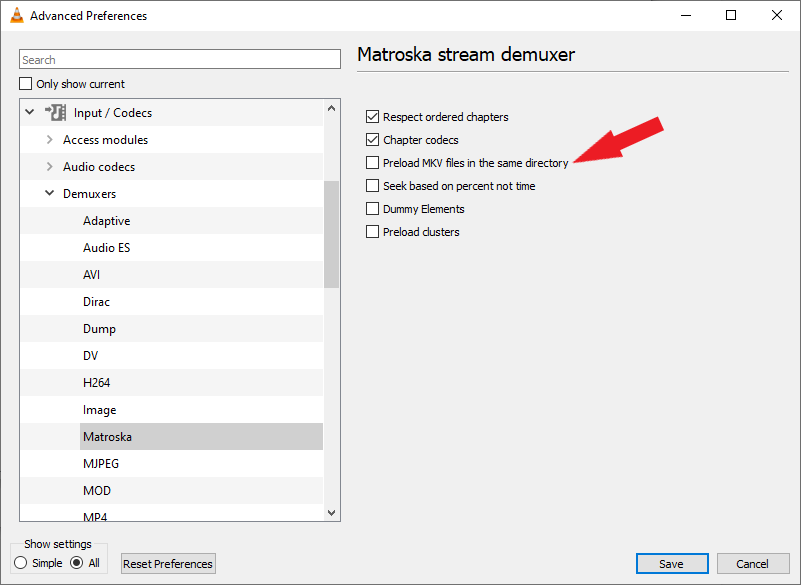Uncheck Respect ordered chapters
The width and height of the screenshot is (801, 585).
(372, 117)
